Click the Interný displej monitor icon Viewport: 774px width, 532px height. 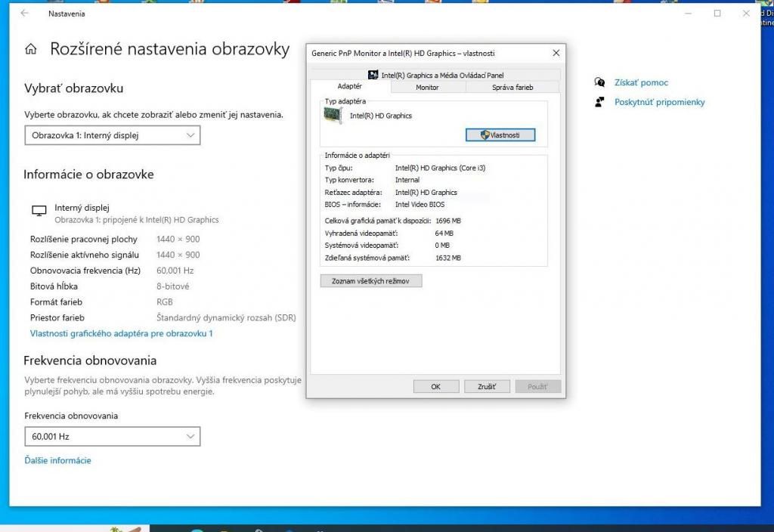(39, 212)
